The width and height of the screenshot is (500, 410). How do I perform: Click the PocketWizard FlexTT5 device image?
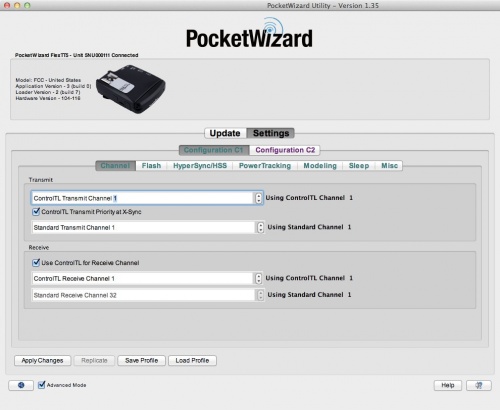(131, 89)
